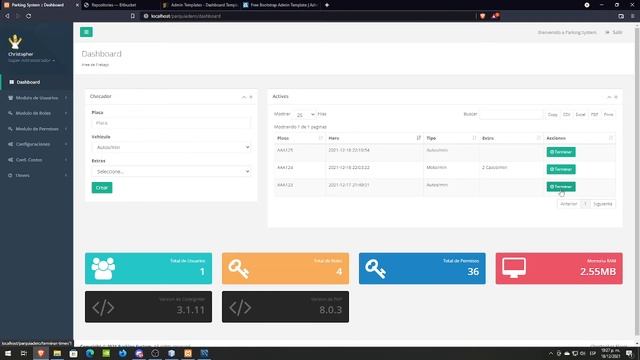Open the Windows Start menu

(8, 353)
